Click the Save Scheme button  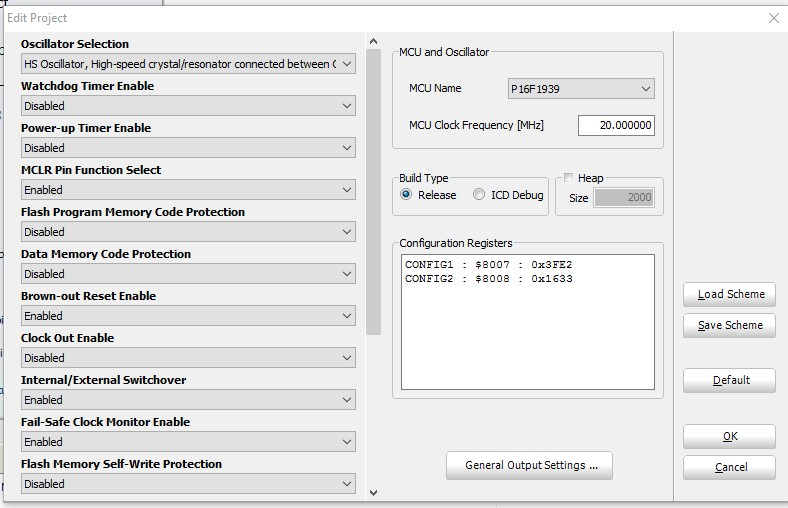point(729,326)
